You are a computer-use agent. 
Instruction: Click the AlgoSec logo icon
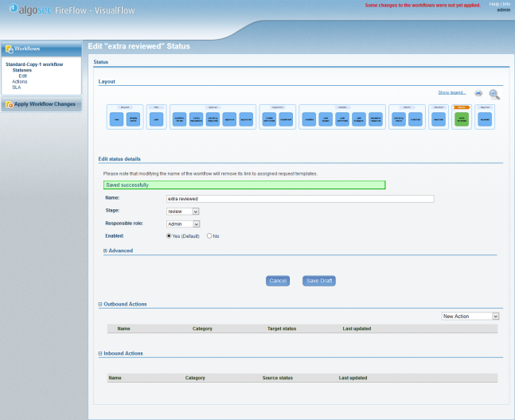14,10
